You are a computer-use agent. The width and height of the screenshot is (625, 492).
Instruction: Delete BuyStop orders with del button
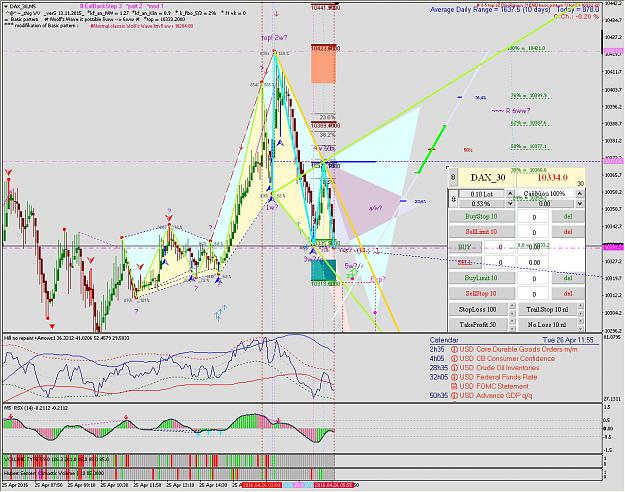point(568,216)
